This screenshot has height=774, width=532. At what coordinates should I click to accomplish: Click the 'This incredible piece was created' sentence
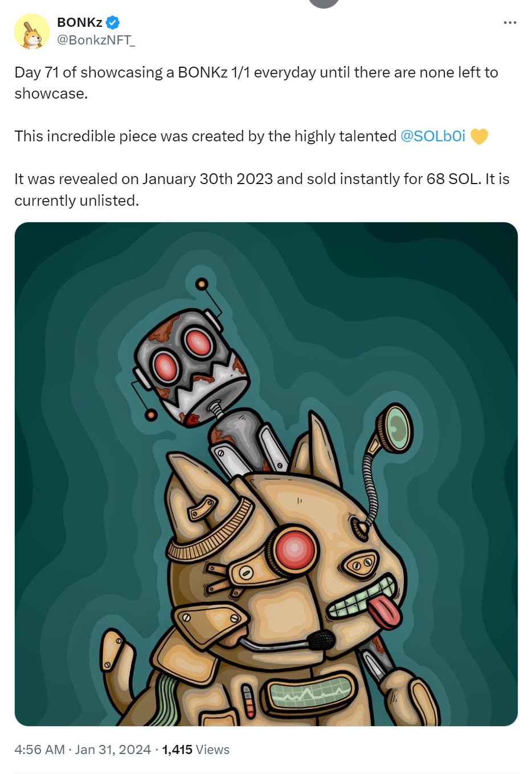tap(206, 136)
